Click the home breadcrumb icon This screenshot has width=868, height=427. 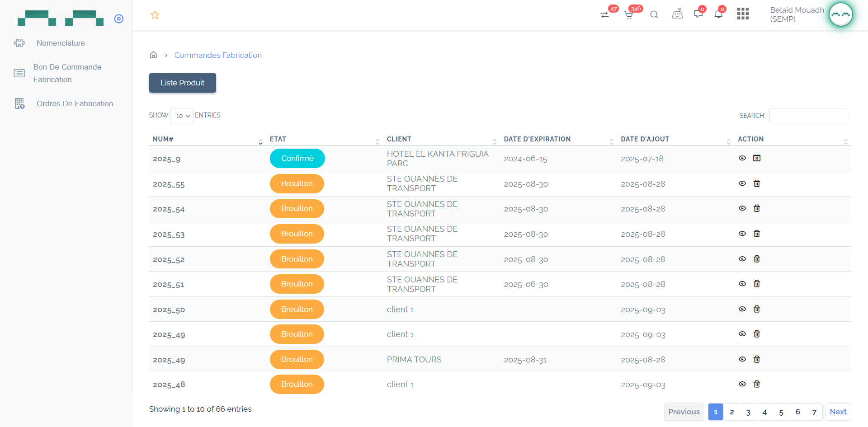coord(154,55)
